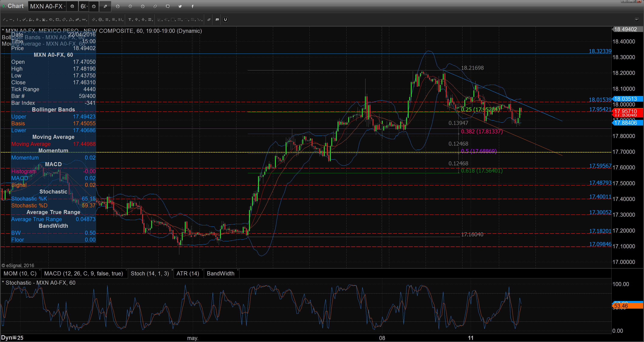Image resolution: width=644 pixels, height=342 pixels.
Task: Toggle the drawing toolbar pencil button
Action: coord(105,6)
